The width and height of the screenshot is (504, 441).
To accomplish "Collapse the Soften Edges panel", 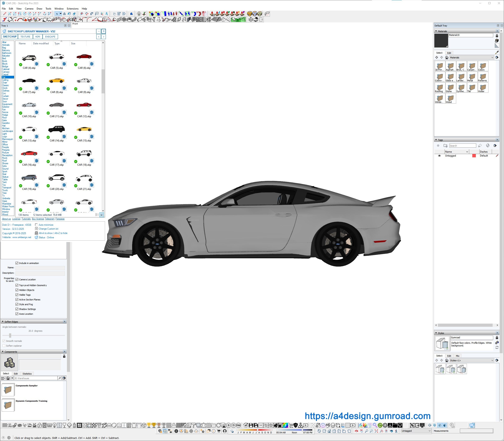I will tap(3, 322).
